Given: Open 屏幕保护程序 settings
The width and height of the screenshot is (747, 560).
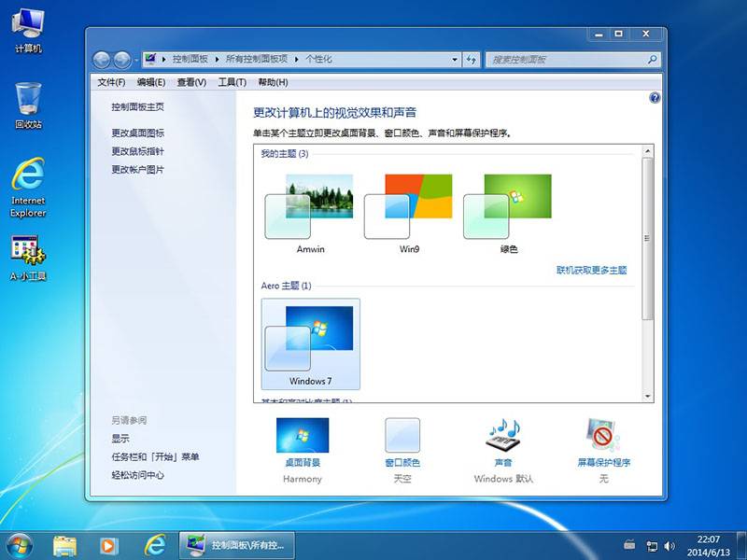Looking at the screenshot, I should (603, 451).
